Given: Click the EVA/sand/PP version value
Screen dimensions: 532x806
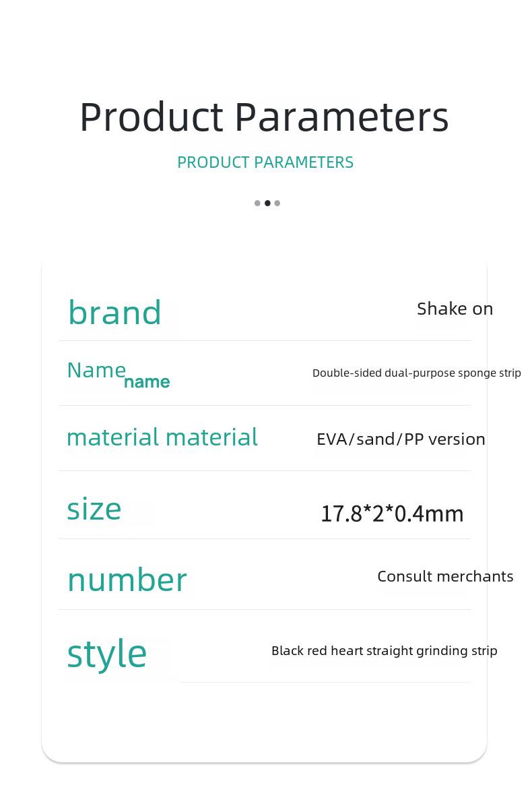Looking at the screenshot, I should [x=401, y=439].
